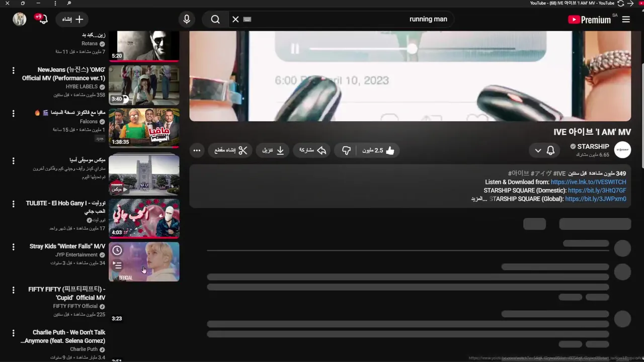
Task: Open the JYP Entertainment channel name
Action: [76, 255]
